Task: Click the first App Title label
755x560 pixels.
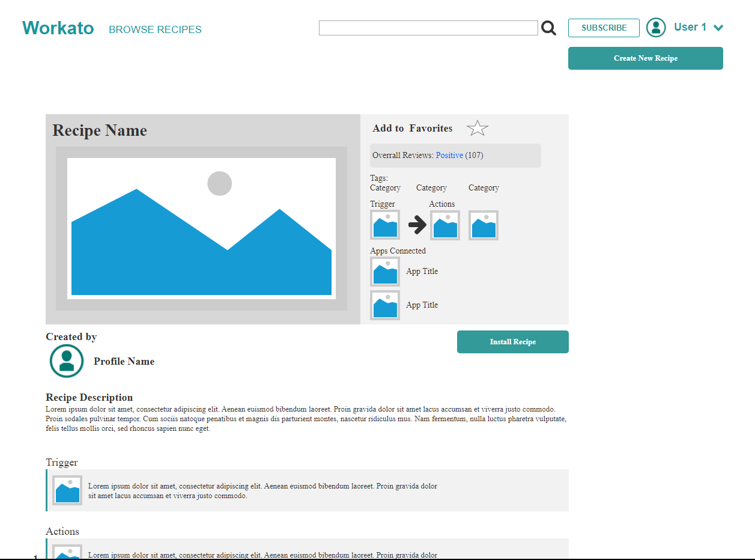Action: click(422, 271)
